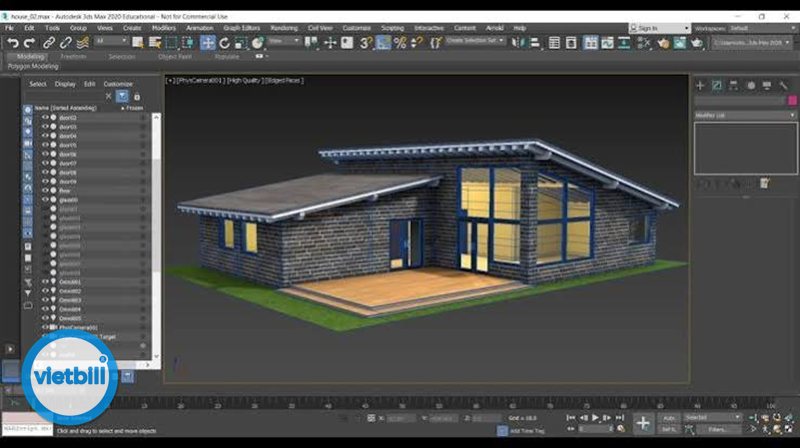Toggle the Scene Explorer toolbar icon
The image size is (800, 448).
click(x=554, y=43)
